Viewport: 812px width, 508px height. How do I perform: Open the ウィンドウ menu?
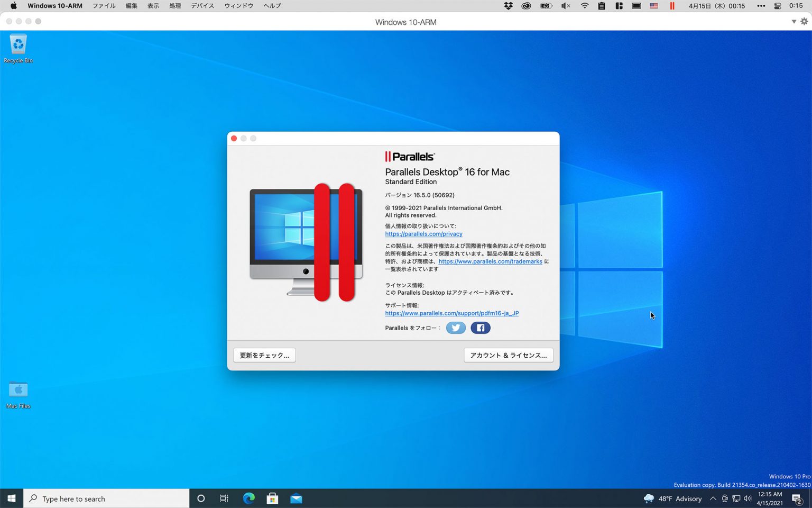pyautogui.click(x=239, y=6)
